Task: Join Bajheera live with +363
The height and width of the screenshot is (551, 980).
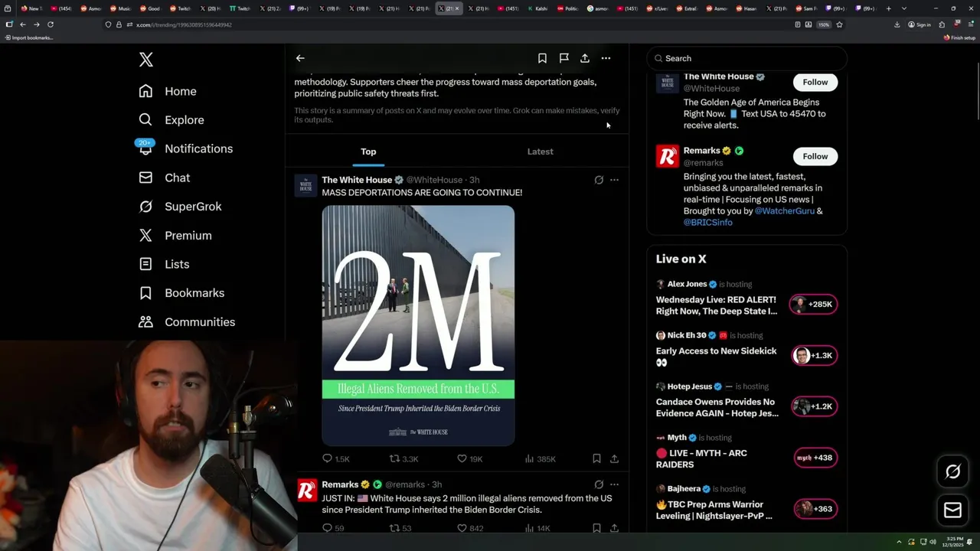Action: pos(815,509)
